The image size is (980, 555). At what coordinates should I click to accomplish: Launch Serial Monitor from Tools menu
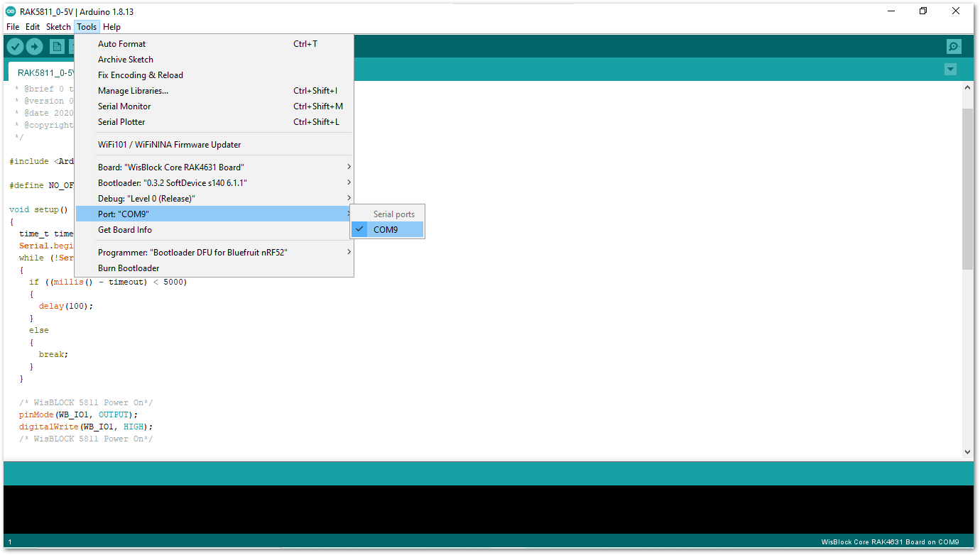(x=214, y=106)
